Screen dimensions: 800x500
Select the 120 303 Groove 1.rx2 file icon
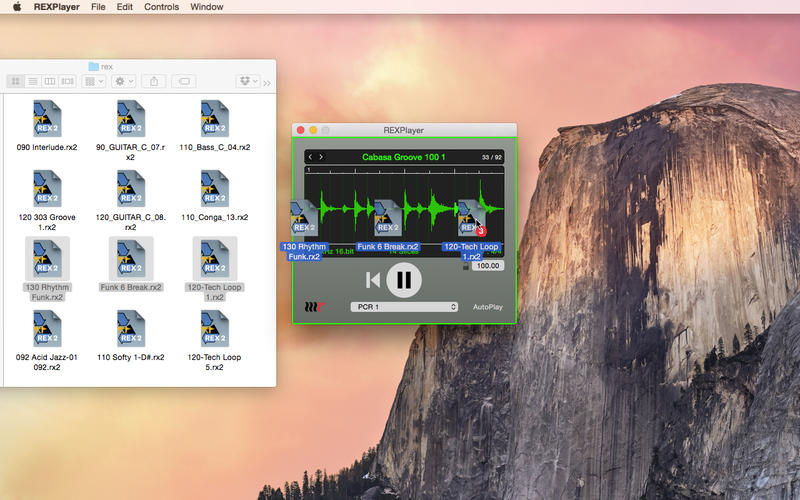47,188
